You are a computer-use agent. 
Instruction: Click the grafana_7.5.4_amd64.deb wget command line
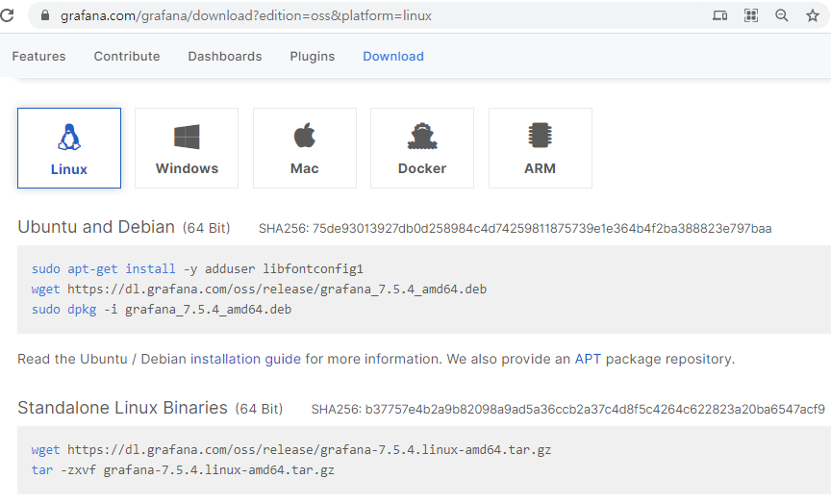click(x=259, y=290)
